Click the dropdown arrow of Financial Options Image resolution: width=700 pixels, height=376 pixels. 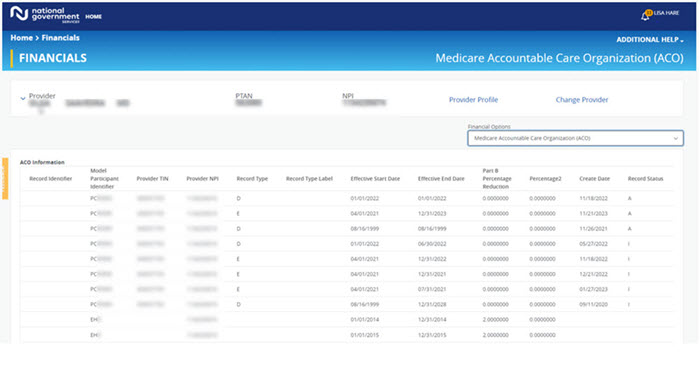click(675, 138)
